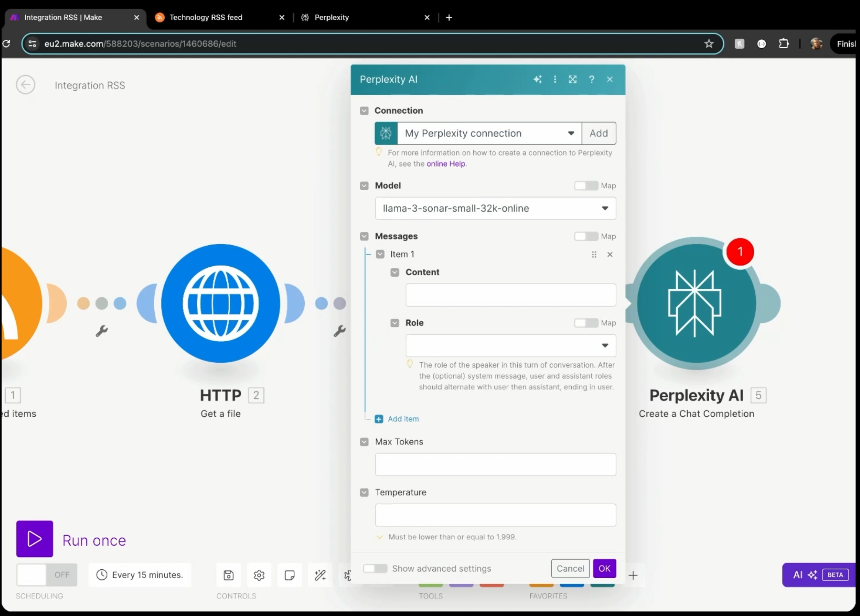This screenshot has height=616, width=860.
Task: Expand the My Perplexity connection dropdown
Action: [489, 133]
